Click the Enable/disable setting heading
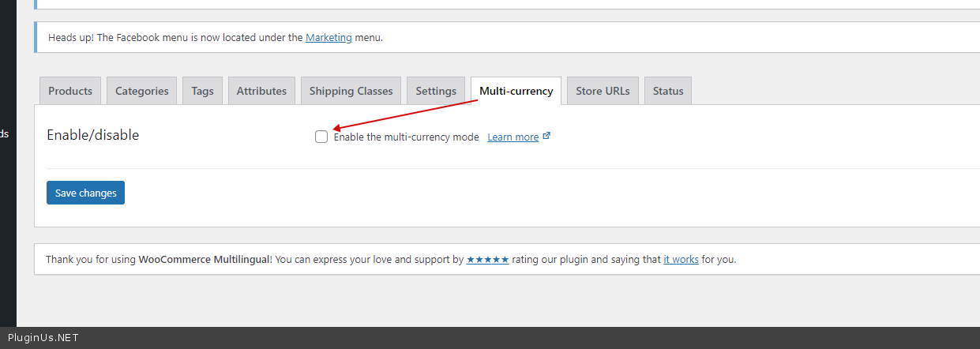 click(x=93, y=135)
